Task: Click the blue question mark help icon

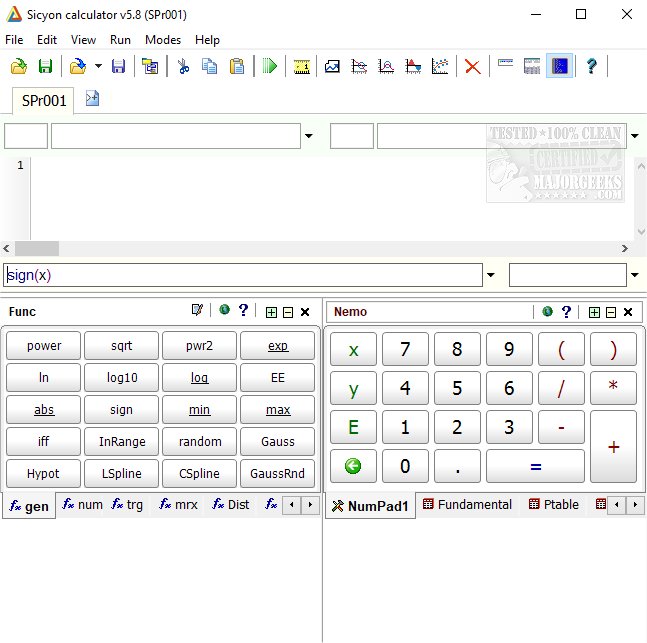Action: click(x=591, y=66)
